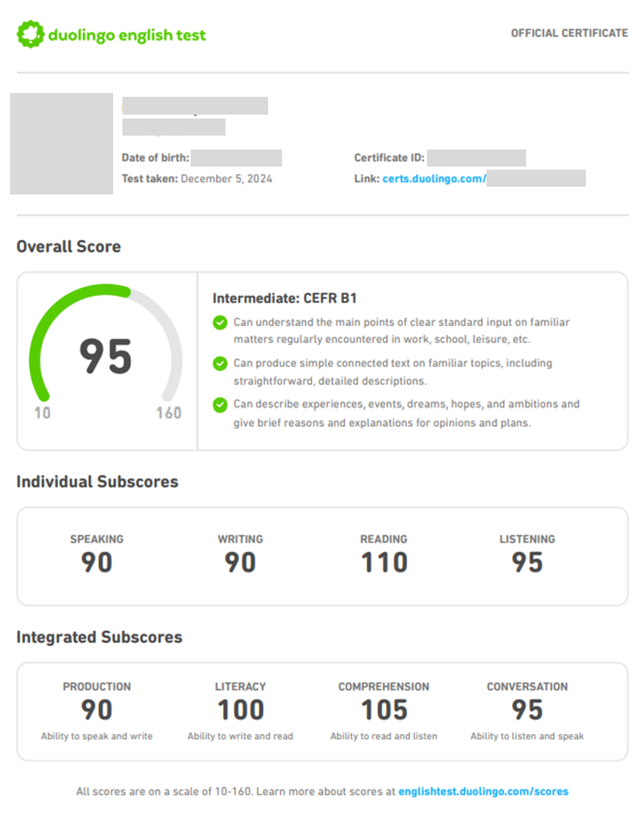Select the Listening subscore of 95
The width and height of the screenshot is (644, 815).
click(x=527, y=562)
